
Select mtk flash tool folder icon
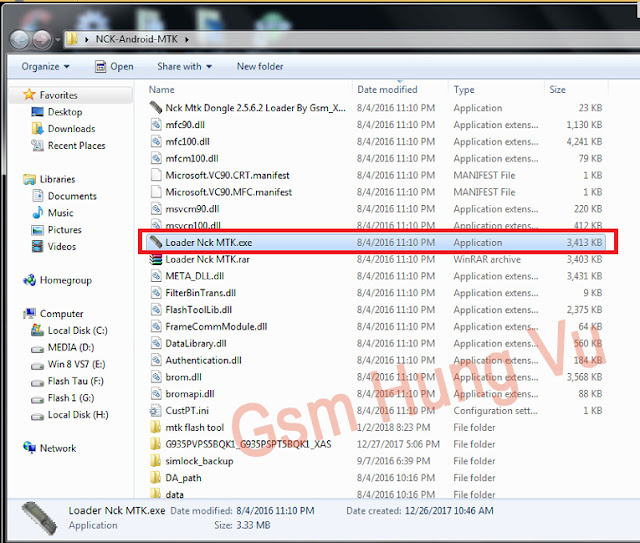(x=156, y=427)
